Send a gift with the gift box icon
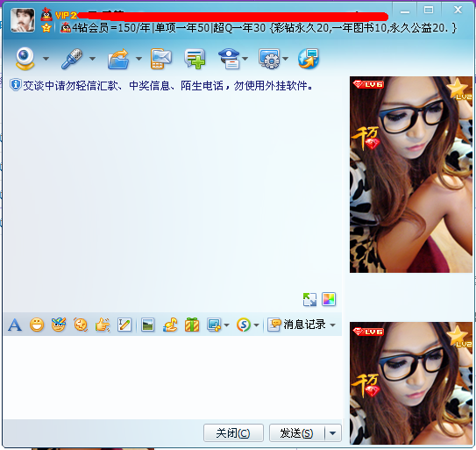476x450 pixels. click(192, 325)
